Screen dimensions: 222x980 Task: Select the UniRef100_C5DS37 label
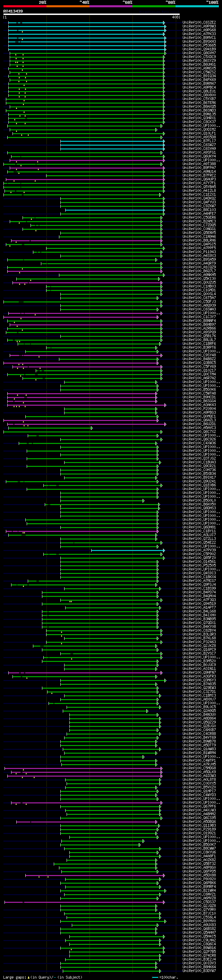[199, 902]
